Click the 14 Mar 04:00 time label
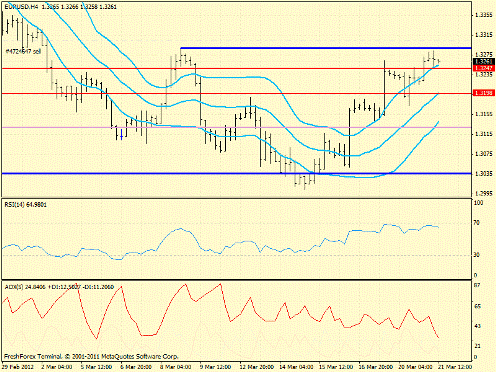The height and width of the screenshot is (372, 496). 296,367
